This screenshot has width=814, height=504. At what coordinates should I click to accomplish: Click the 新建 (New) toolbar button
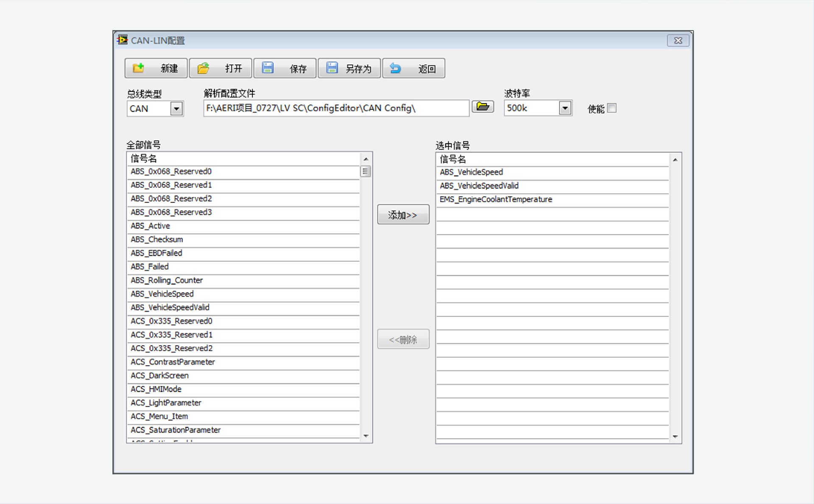tap(156, 68)
